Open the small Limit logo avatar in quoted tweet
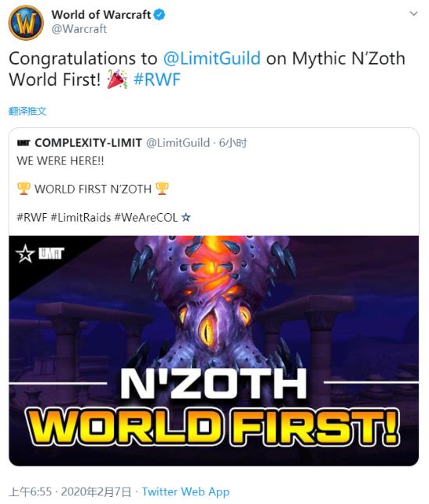The height and width of the screenshot is (504, 429). pyautogui.click(x=23, y=143)
